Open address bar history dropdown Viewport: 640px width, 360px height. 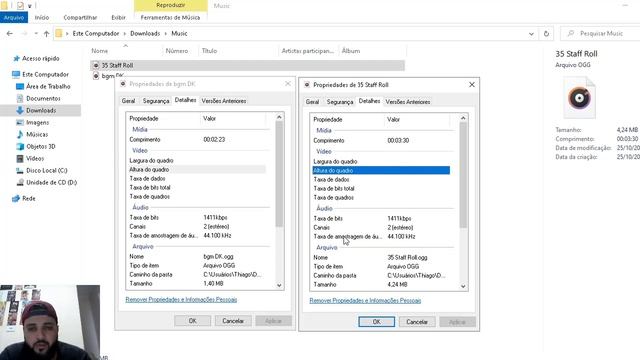pyautogui.click(x=531, y=33)
